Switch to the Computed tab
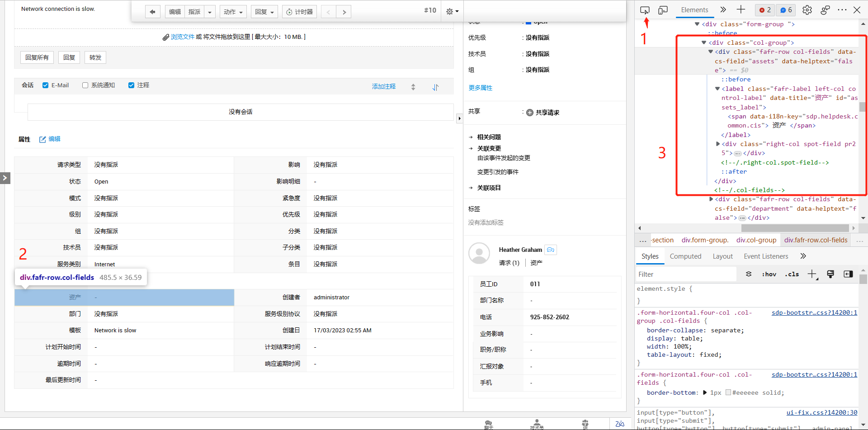868x430 pixels. (x=685, y=256)
